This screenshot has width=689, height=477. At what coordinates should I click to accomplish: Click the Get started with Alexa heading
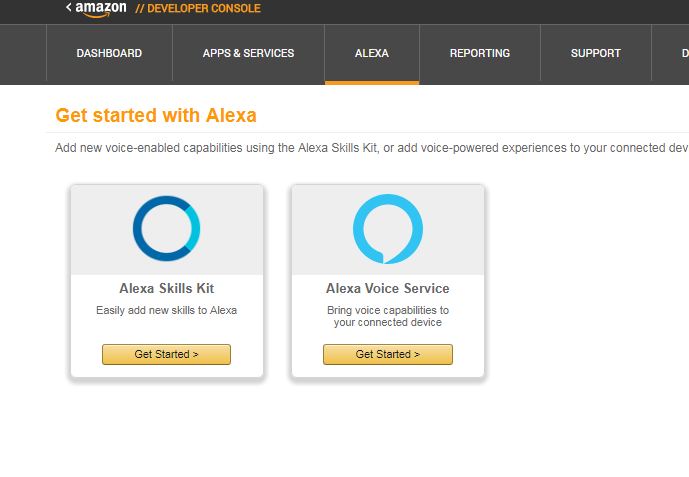156,116
